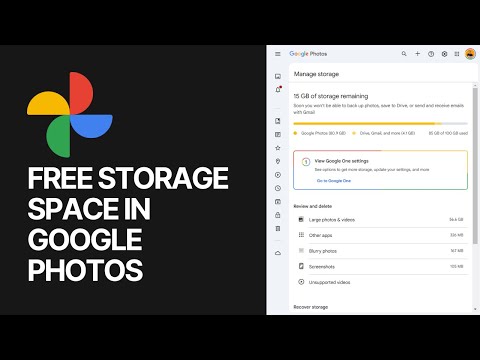The image size is (480, 360).
Task: Open the Locked Folder padlock icon
Action: click(278, 215)
